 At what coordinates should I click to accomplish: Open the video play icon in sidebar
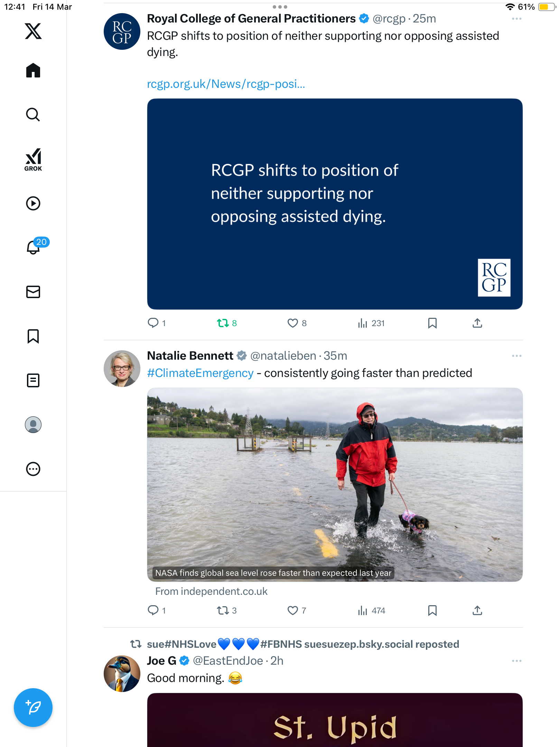tap(33, 203)
